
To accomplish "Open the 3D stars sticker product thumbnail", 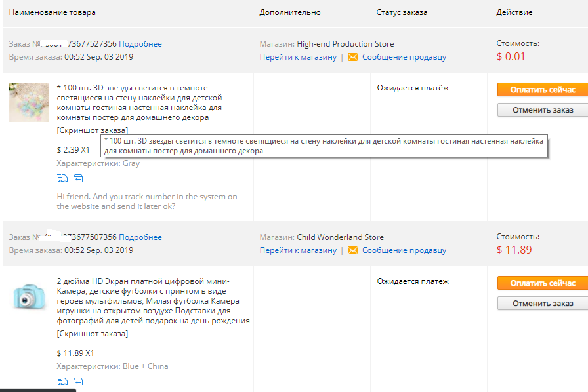I will click(x=29, y=102).
